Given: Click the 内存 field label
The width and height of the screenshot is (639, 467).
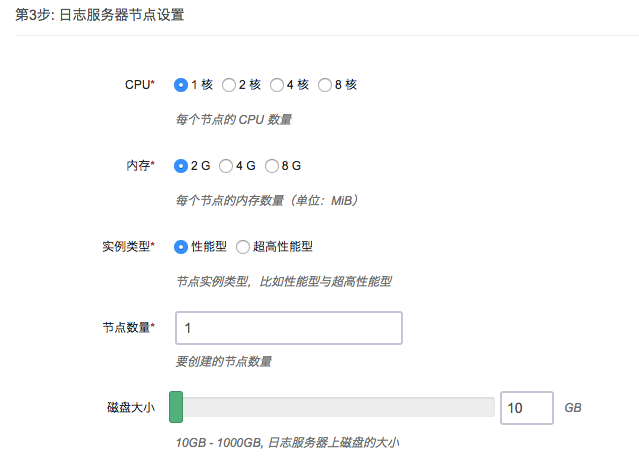Looking at the screenshot, I should [x=137, y=165].
